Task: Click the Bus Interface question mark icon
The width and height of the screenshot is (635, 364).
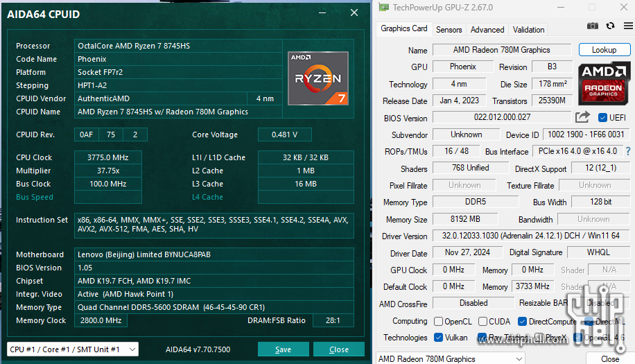Action: point(628,151)
